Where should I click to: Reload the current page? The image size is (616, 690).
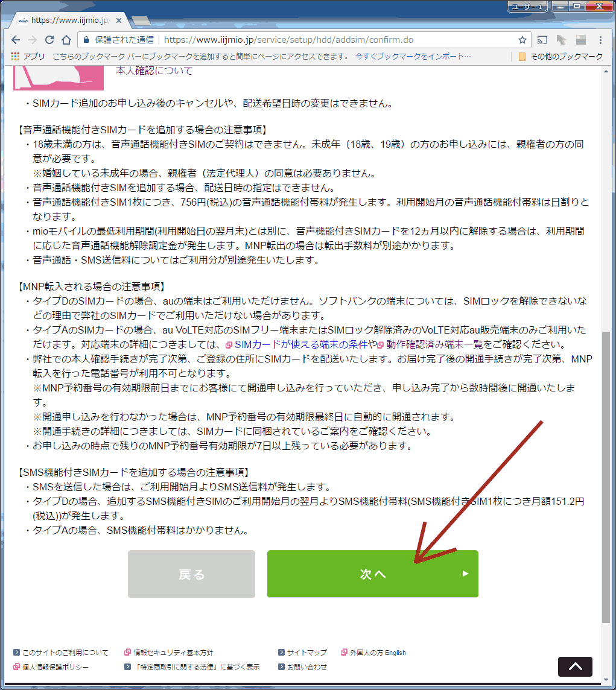click(x=49, y=40)
